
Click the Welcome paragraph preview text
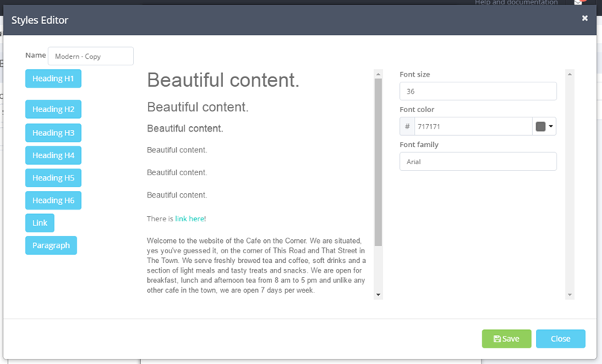click(256, 265)
